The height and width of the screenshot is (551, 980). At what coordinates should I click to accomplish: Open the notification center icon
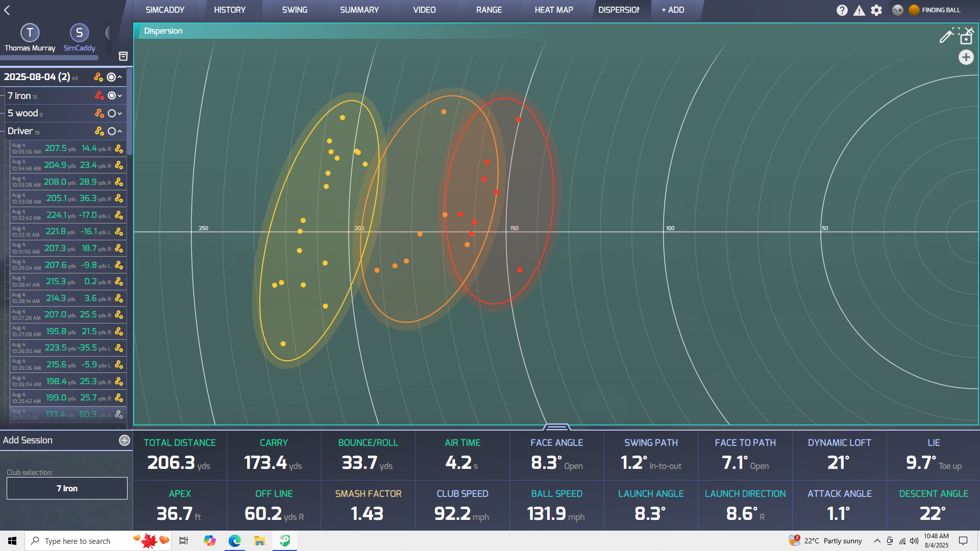point(963,541)
